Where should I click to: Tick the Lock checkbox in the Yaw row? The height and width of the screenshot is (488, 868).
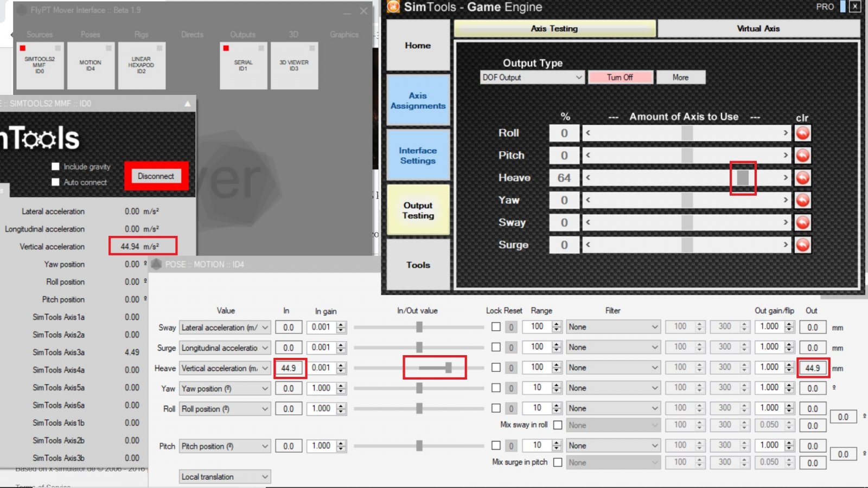click(x=496, y=388)
